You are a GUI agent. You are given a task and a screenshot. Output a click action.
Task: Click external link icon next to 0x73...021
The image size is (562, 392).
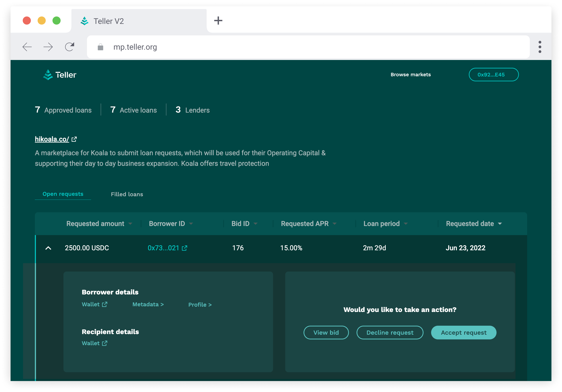pos(185,248)
